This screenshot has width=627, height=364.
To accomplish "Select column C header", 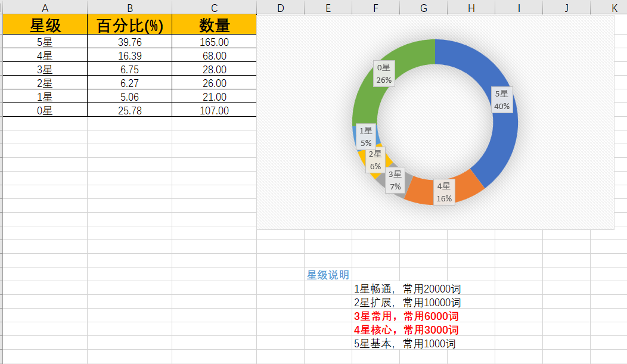I will (215, 8).
